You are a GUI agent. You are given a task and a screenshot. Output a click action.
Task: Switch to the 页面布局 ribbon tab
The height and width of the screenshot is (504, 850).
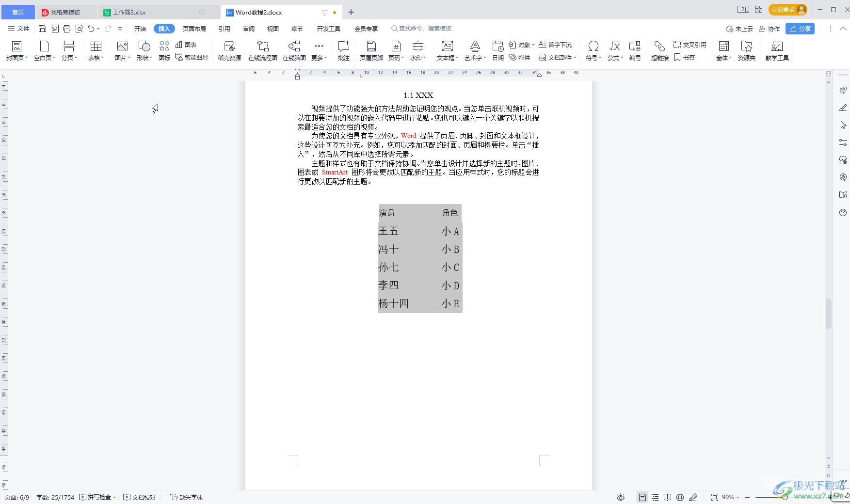pos(194,29)
